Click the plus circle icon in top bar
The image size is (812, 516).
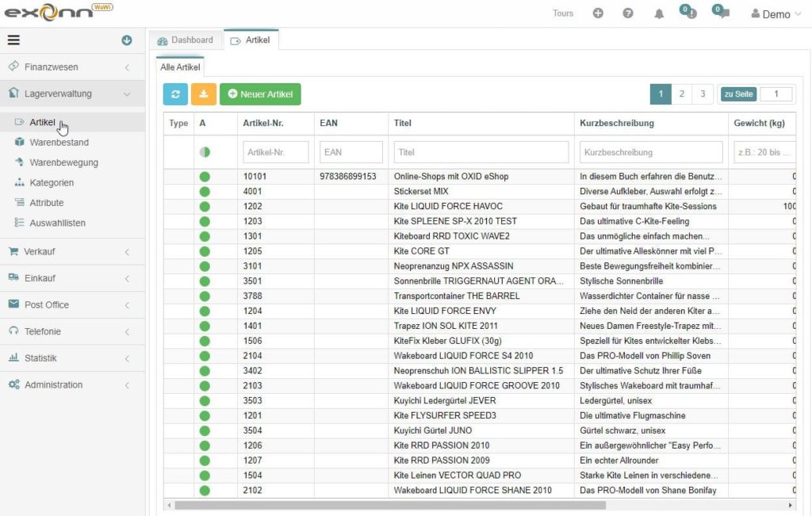click(x=598, y=13)
